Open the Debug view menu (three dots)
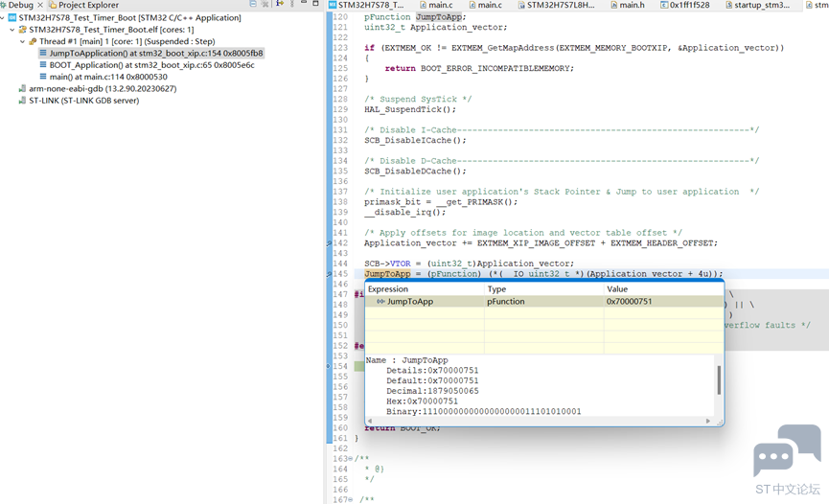Viewport: 829px width, 504px height. (x=292, y=4)
